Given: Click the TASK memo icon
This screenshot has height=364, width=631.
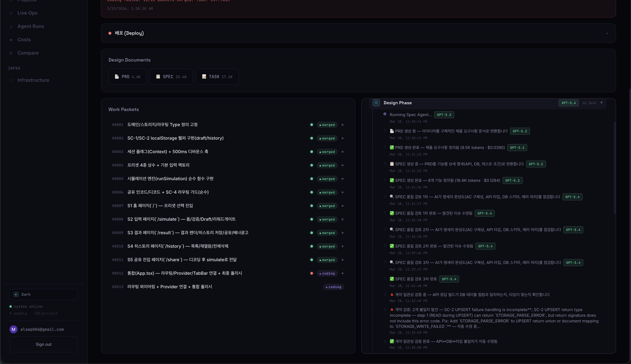Looking at the screenshot, I should tap(204, 76).
